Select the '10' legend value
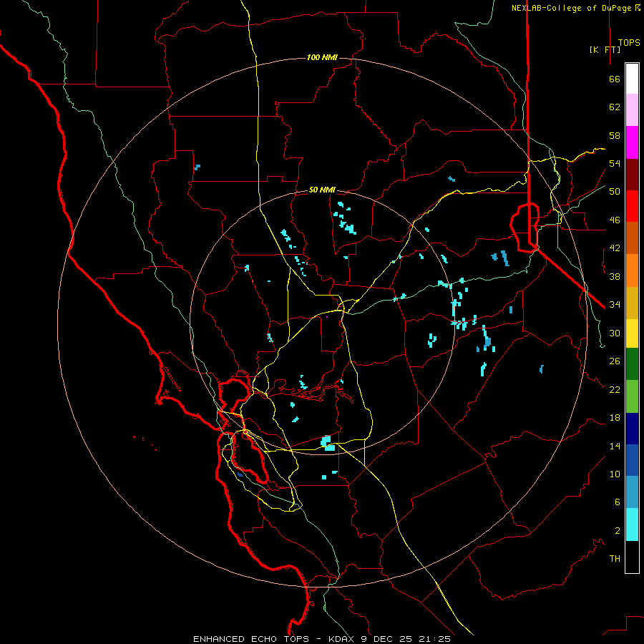The width and height of the screenshot is (644, 644). coord(615,474)
